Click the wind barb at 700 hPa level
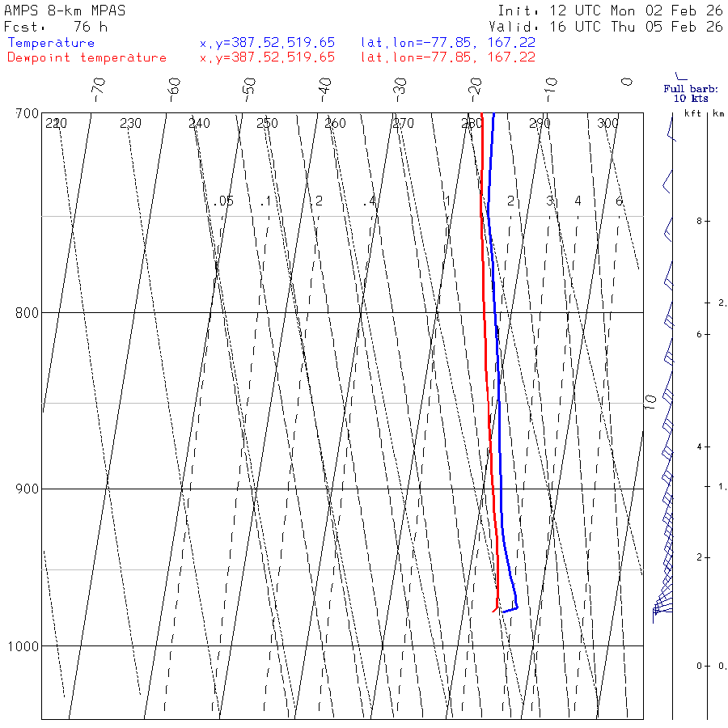Screen dimensions: 728x728 coord(671,128)
